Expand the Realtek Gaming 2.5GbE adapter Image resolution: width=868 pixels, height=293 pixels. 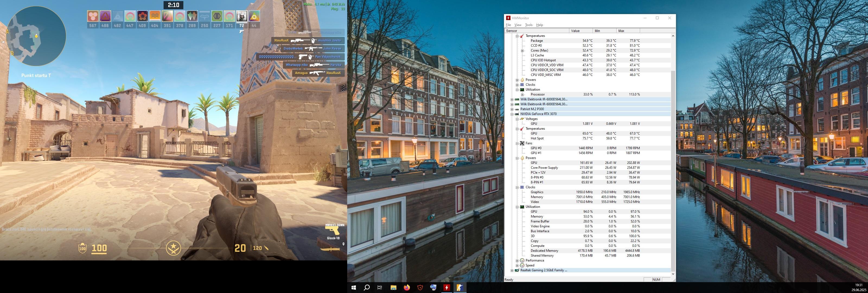click(x=512, y=270)
